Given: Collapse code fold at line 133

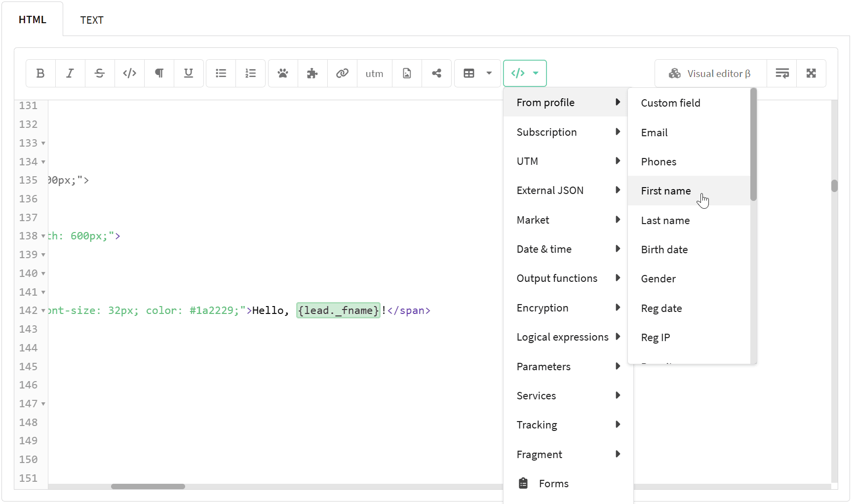Looking at the screenshot, I should coord(43,144).
